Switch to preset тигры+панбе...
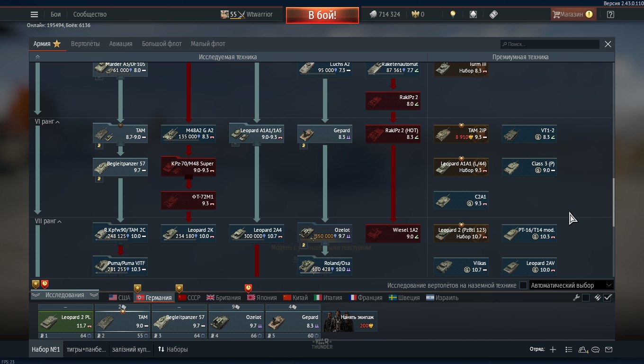Viewport: 644px width, 364px height. (86, 349)
